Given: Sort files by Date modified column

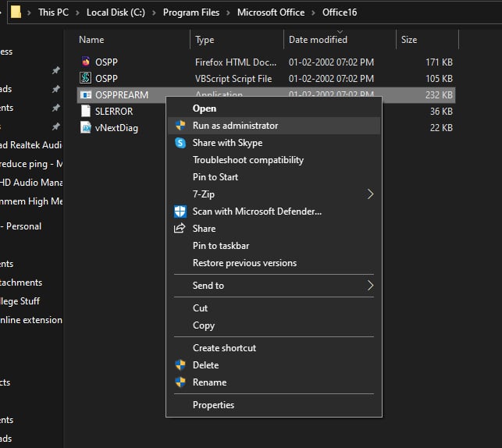Looking at the screenshot, I should click(318, 40).
